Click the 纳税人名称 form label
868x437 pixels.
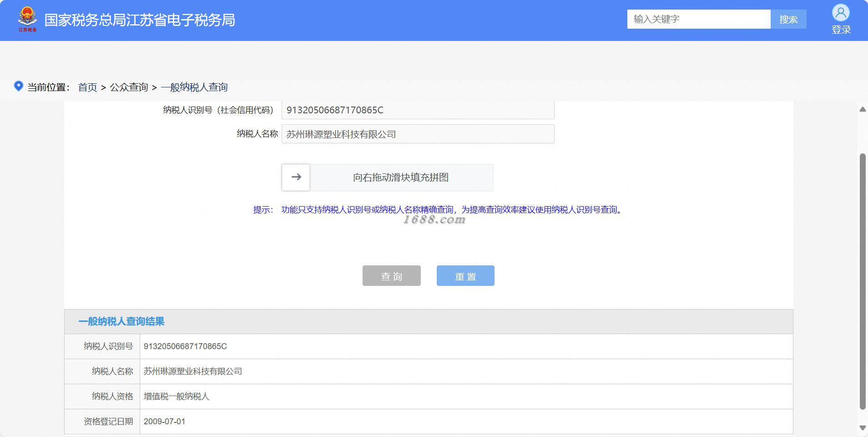tap(257, 134)
